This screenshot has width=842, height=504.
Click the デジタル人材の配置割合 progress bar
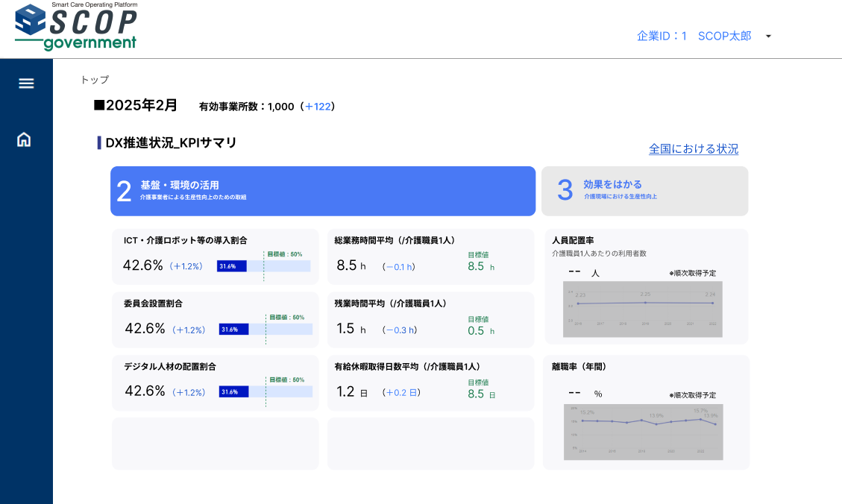[265, 391]
